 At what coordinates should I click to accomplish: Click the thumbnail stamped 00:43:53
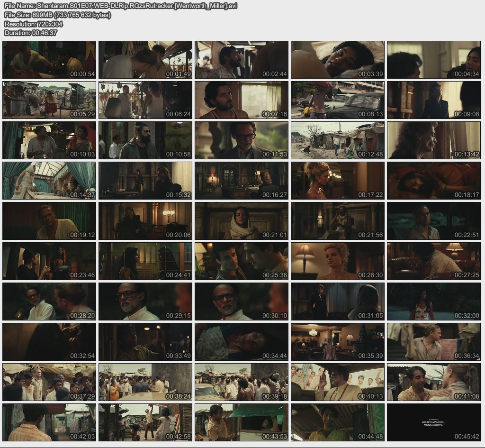(x=242, y=422)
